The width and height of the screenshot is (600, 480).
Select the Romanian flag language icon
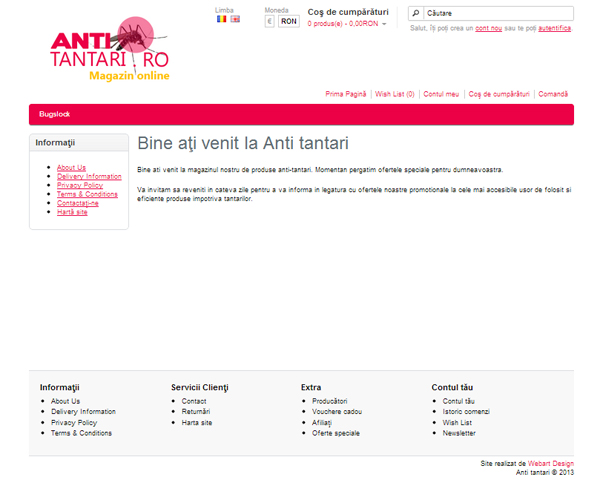221,20
